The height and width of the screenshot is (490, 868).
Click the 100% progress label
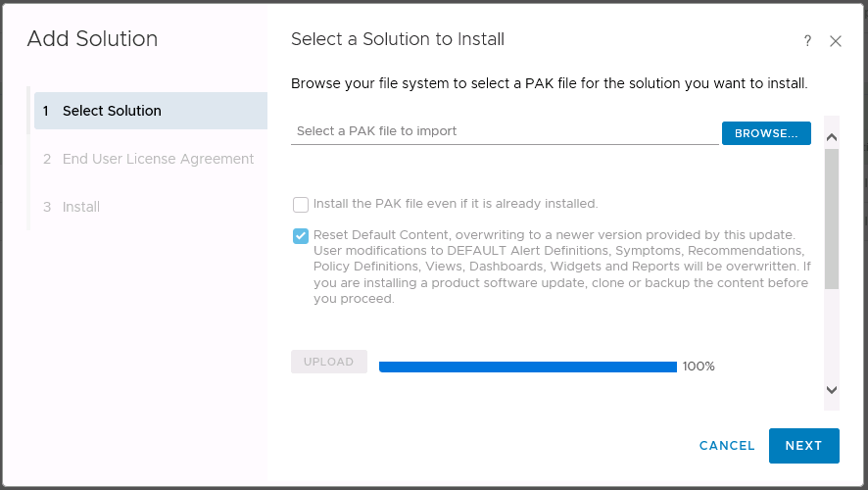[699, 367]
